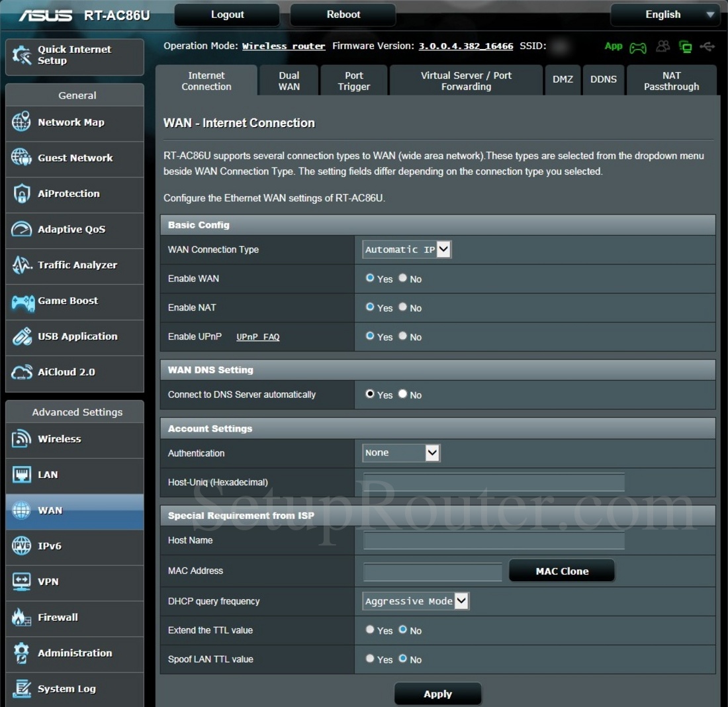Click the Apply button
The width and height of the screenshot is (728, 707).
point(437,694)
